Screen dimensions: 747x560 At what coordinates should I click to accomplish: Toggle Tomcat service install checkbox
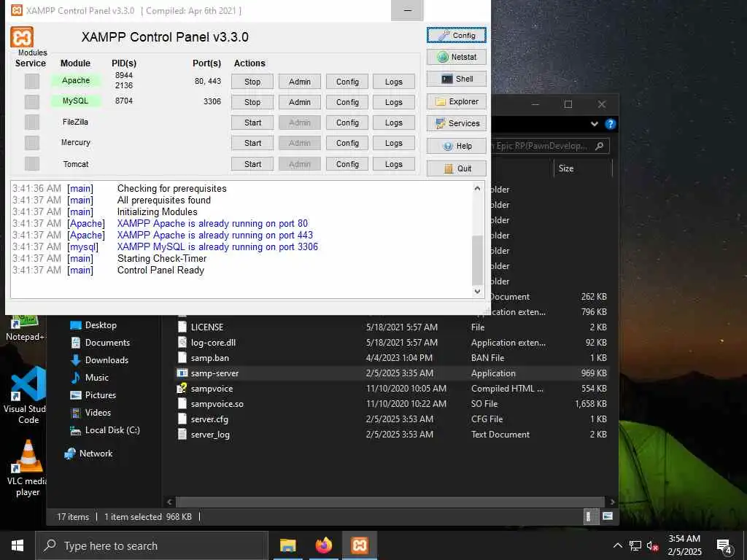point(32,163)
